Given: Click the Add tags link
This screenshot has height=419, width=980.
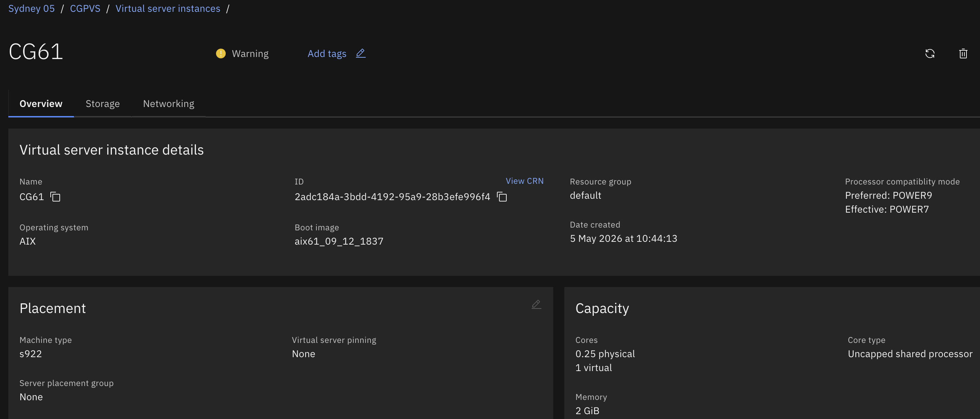Looking at the screenshot, I should click(327, 54).
